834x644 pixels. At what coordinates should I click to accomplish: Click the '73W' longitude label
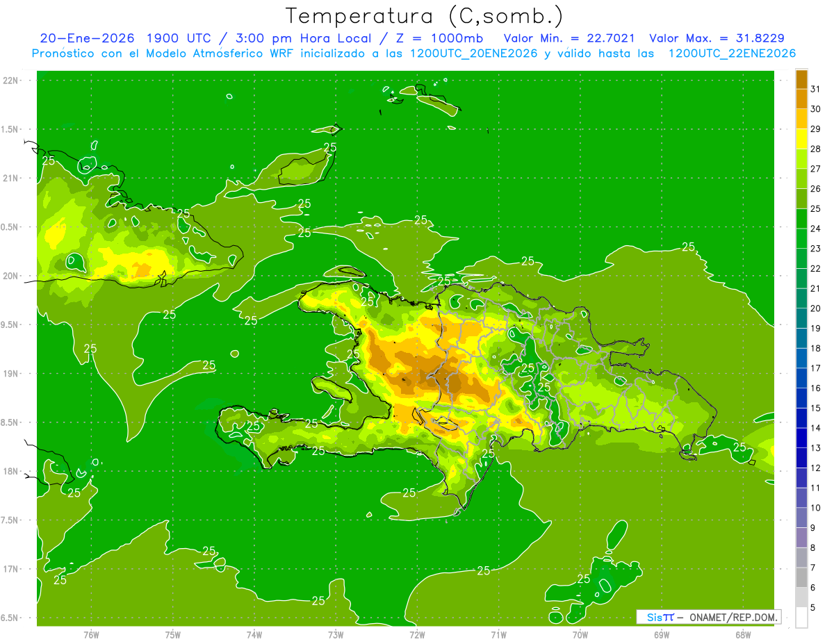(x=336, y=634)
